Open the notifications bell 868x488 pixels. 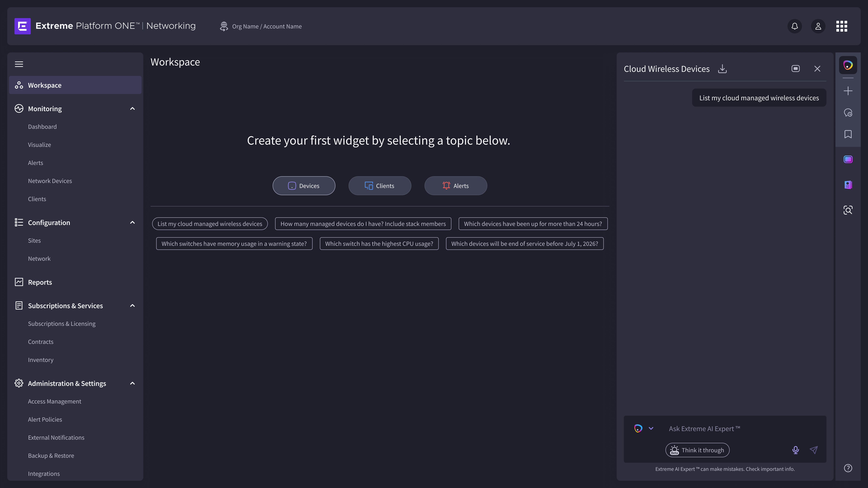tap(795, 26)
